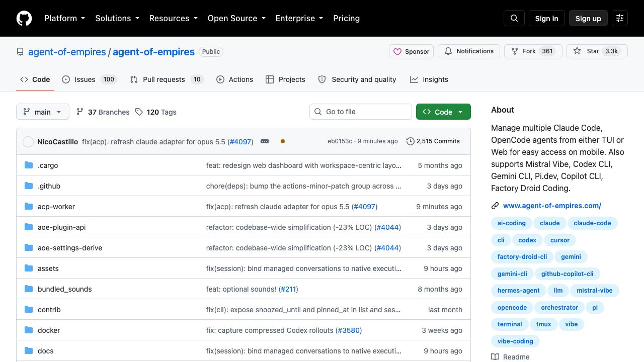This screenshot has height=362, width=644.
Task: Select the claude-code topic tag
Action: (592, 223)
